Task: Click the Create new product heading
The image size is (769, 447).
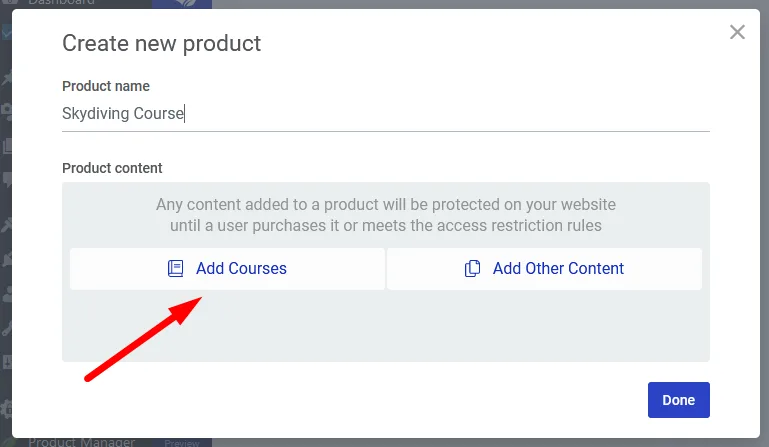Action: (161, 43)
